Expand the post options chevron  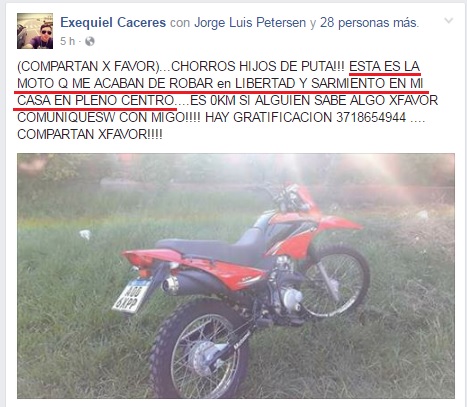(x=449, y=21)
